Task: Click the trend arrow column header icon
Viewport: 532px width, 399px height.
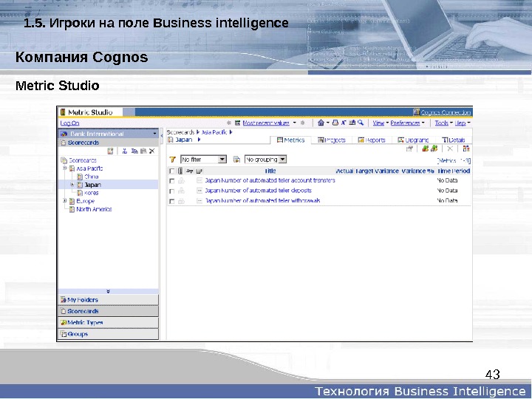Action: point(190,171)
